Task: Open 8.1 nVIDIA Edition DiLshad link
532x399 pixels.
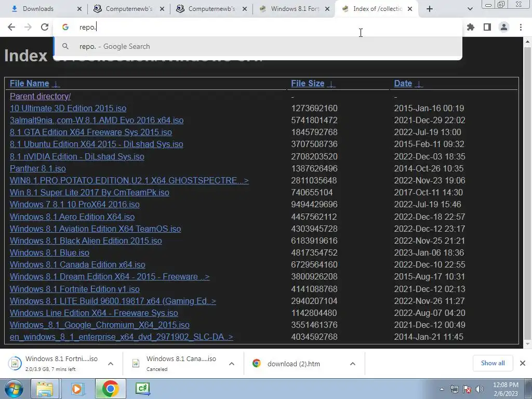Action: pos(77,156)
